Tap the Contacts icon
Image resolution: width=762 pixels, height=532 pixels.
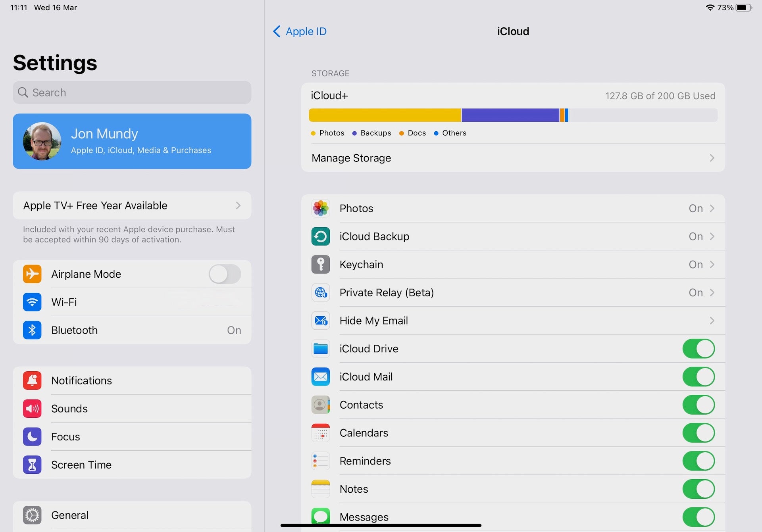tap(321, 405)
